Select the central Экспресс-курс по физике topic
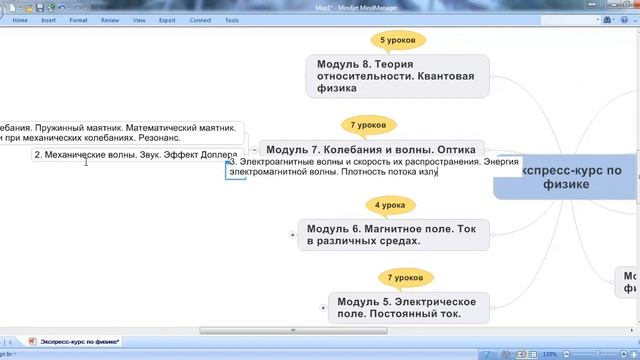This screenshot has width=640, height=360. [566, 177]
